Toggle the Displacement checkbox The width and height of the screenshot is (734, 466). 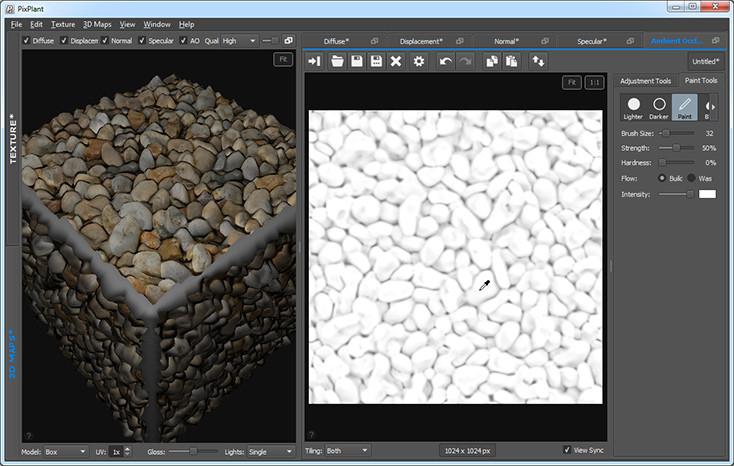64,41
